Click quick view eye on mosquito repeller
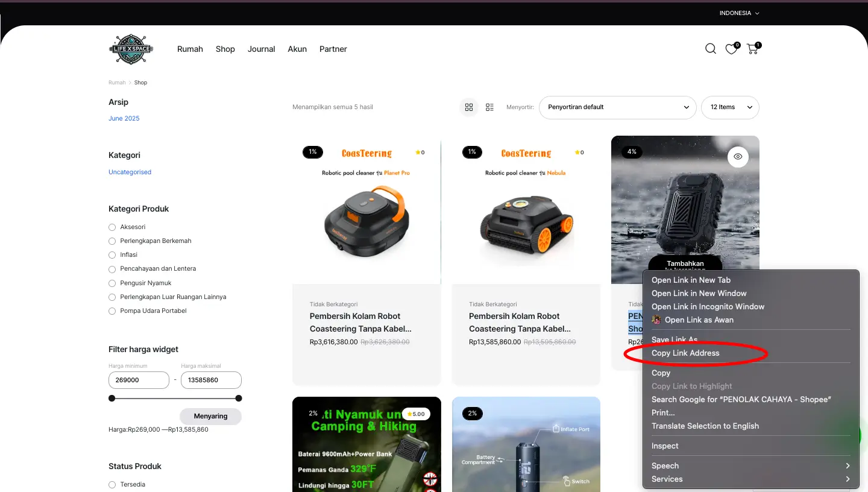The width and height of the screenshot is (868, 492). tap(738, 157)
